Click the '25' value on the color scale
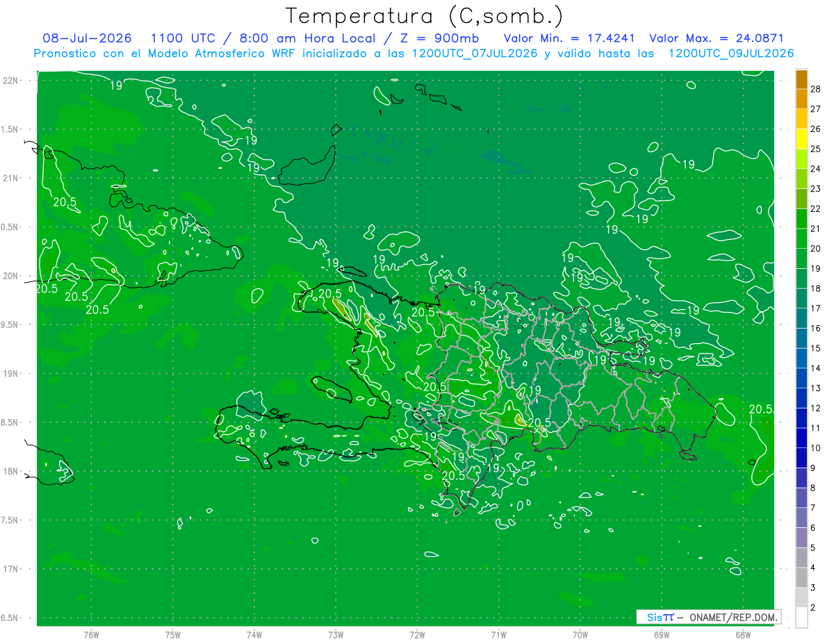The width and height of the screenshot is (834, 644). [815, 149]
